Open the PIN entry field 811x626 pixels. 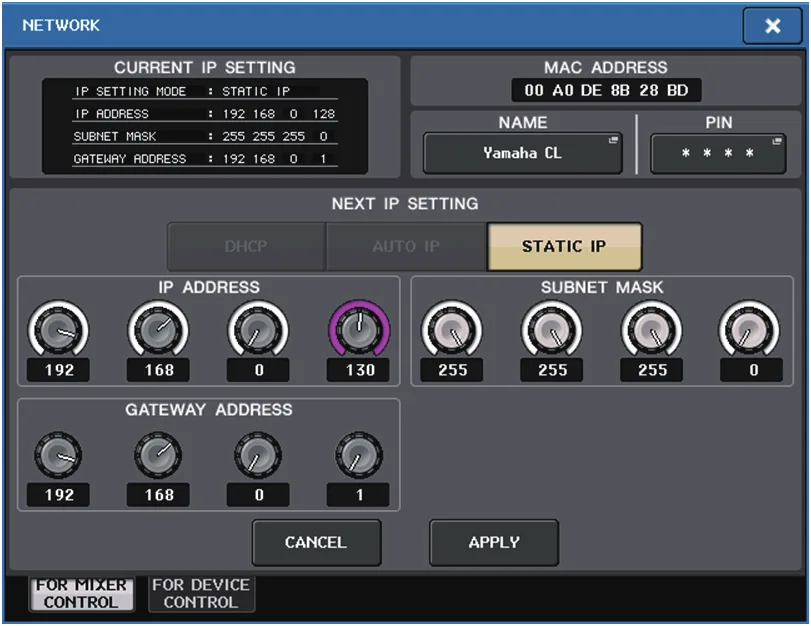[718, 153]
